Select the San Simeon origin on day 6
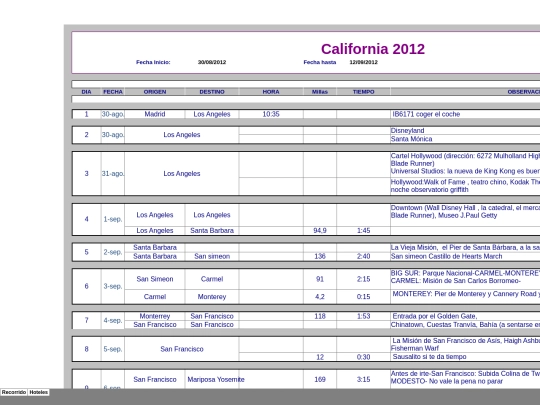The width and height of the screenshot is (540, 405). point(155,279)
